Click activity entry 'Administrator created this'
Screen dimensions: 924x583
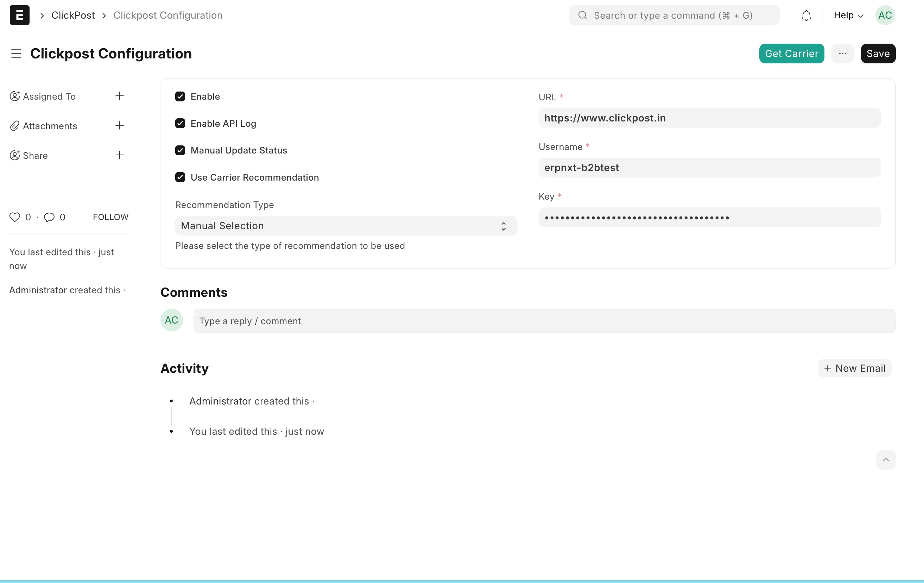252,401
